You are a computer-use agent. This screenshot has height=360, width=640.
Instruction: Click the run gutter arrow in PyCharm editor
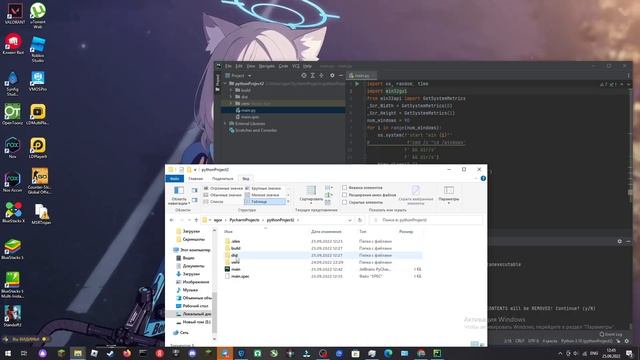click(357, 84)
